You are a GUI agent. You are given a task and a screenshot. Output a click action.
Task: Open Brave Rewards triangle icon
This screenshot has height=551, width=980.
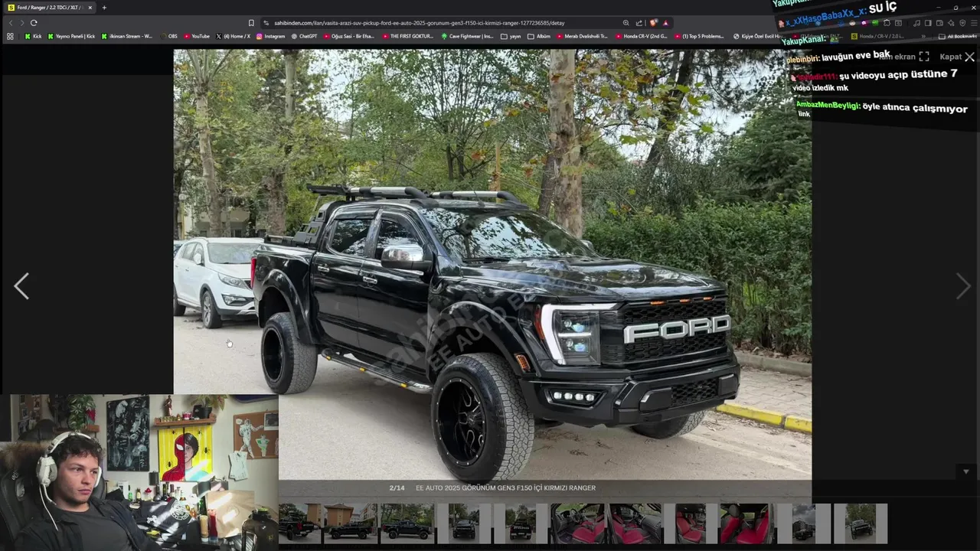click(x=665, y=23)
